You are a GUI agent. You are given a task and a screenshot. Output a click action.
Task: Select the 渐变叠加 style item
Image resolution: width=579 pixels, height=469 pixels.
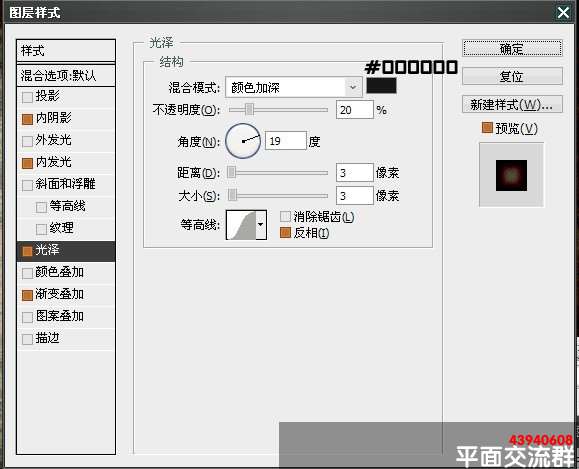click(x=66, y=294)
